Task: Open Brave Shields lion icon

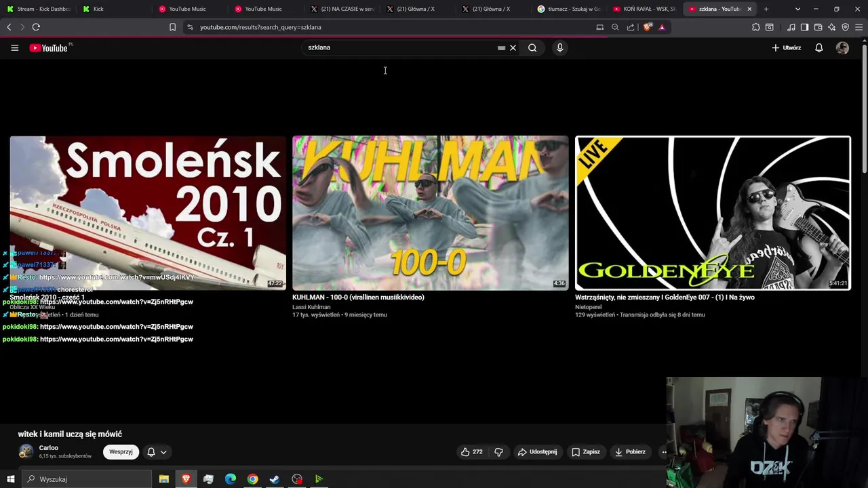Action: tap(648, 27)
